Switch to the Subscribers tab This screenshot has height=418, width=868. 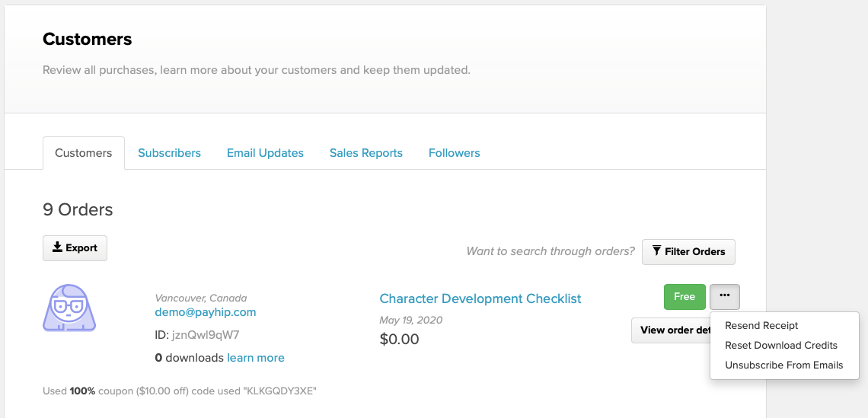pos(169,153)
